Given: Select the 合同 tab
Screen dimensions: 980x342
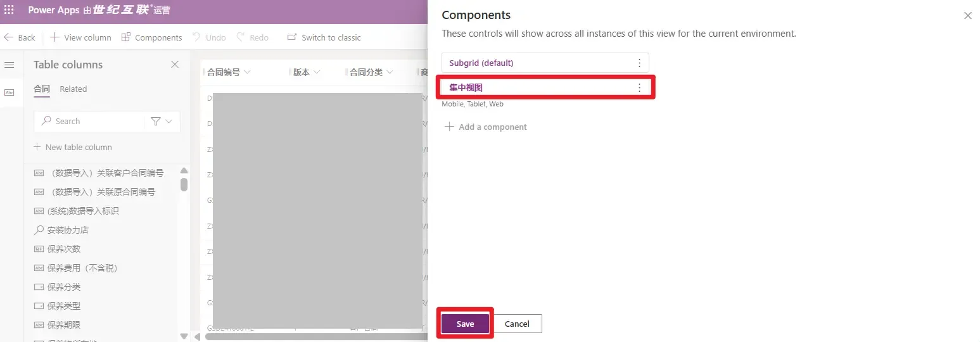Looking at the screenshot, I should click(x=42, y=89).
